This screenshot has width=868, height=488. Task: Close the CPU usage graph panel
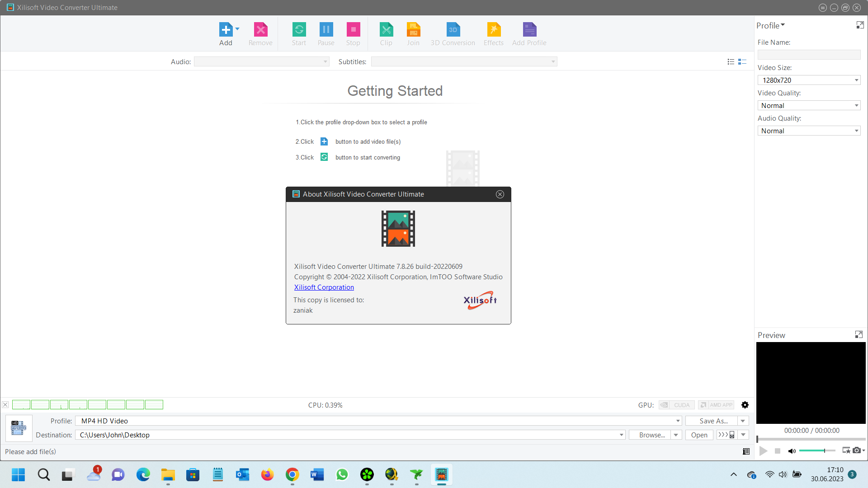[x=5, y=405]
